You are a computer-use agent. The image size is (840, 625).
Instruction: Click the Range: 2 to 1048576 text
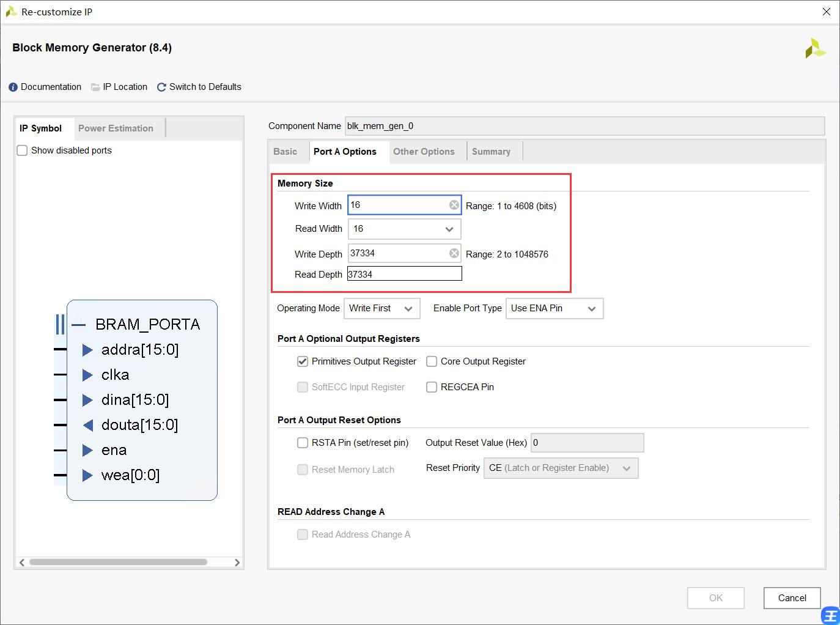[507, 254]
